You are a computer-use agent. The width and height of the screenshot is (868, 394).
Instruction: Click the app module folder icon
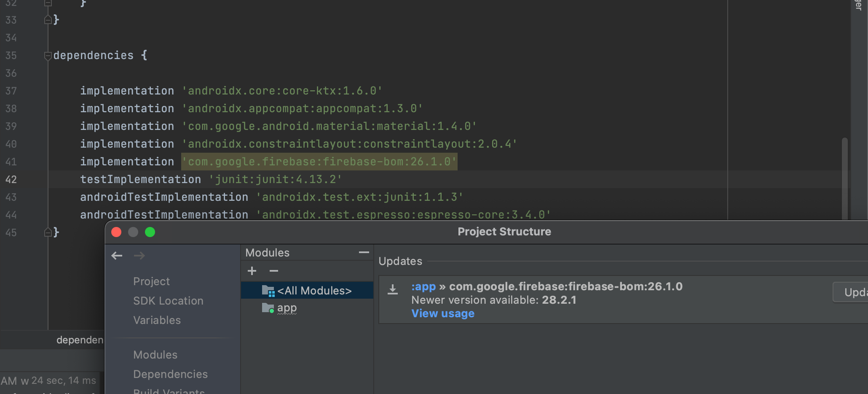[268, 308]
